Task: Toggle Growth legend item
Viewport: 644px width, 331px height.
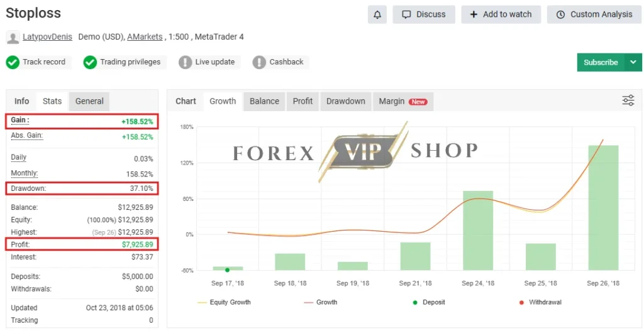Action: coord(321,302)
